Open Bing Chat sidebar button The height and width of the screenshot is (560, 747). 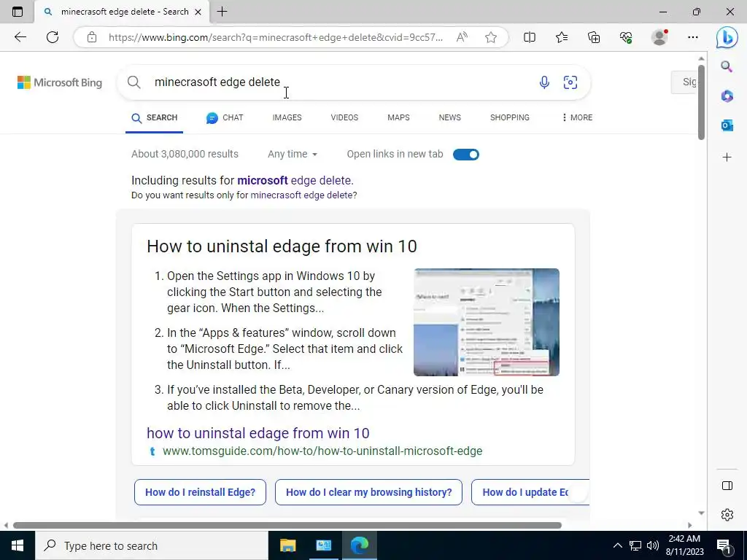click(x=727, y=37)
